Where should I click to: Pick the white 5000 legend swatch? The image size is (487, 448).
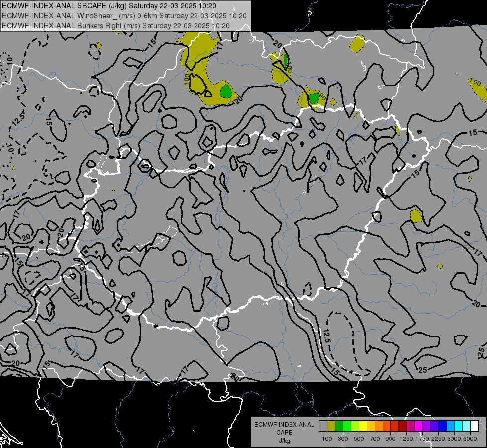[x=475, y=426]
